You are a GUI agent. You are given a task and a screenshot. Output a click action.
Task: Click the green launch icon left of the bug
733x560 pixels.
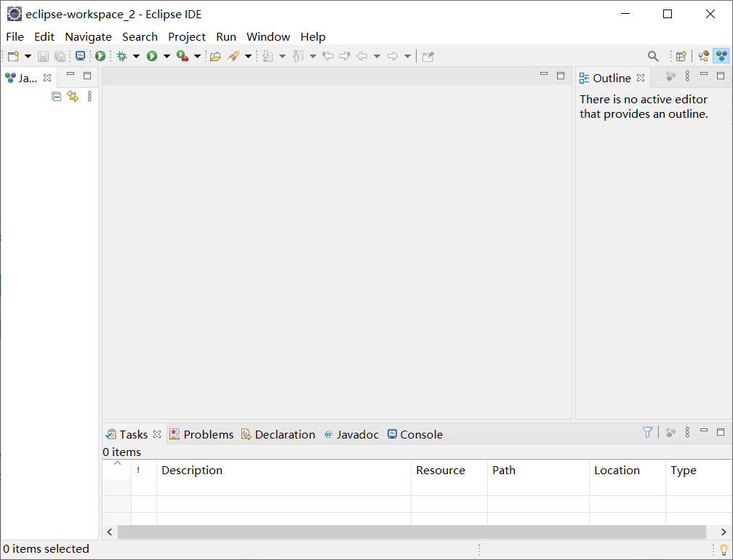tap(100, 56)
